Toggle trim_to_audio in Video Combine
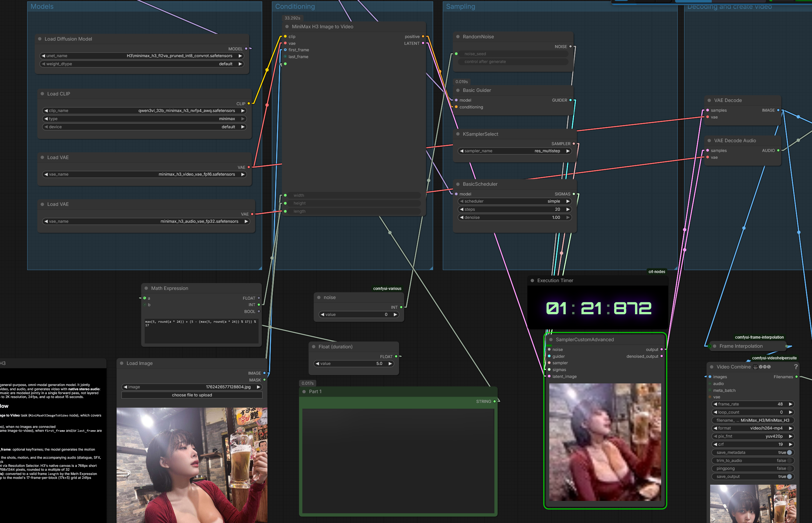The height and width of the screenshot is (523, 812). pyautogui.click(x=753, y=461)
